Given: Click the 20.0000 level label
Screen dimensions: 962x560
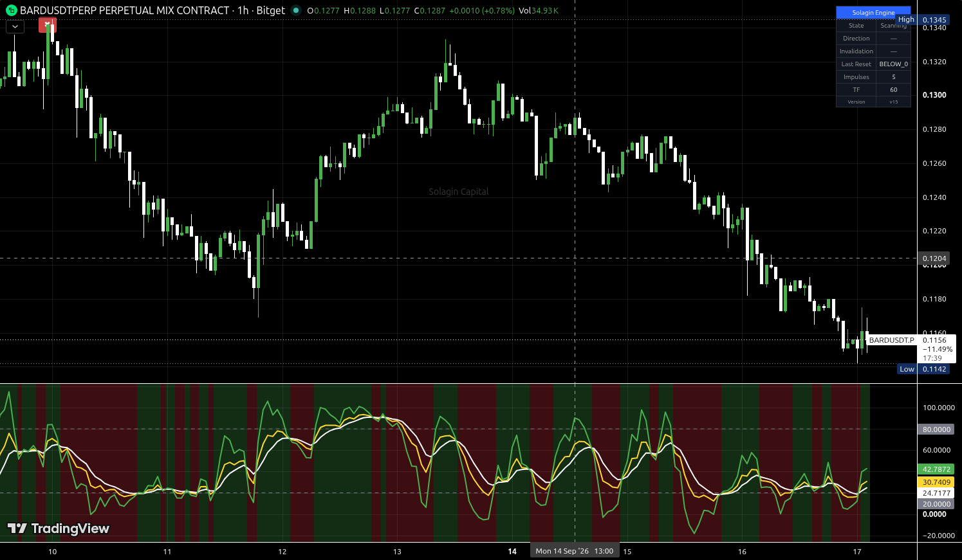Looking at the screenshot, I should point(936,504).
